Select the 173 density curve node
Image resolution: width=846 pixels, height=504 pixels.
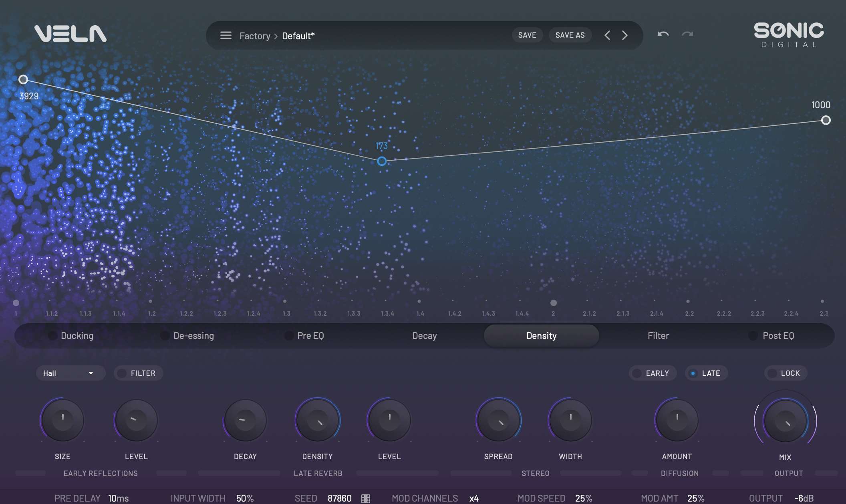pos(382,161)
